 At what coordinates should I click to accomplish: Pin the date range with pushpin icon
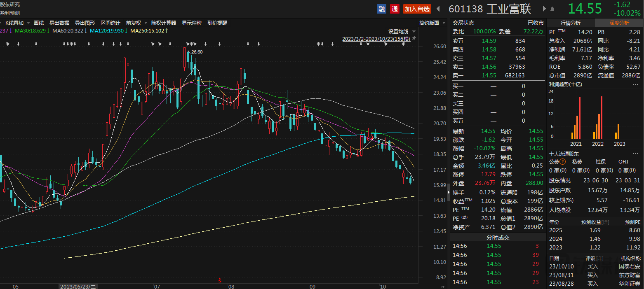(414, 38)
